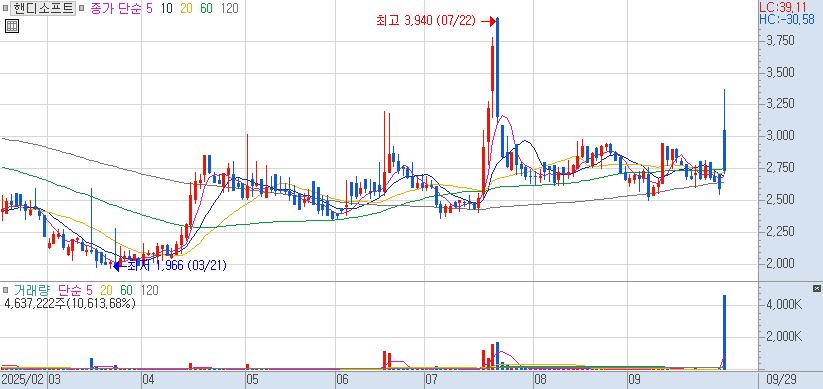This screenshot has width=823, height=389.
Task: Click the square marker before 종가 단순
Action: (x=81, y=8)
